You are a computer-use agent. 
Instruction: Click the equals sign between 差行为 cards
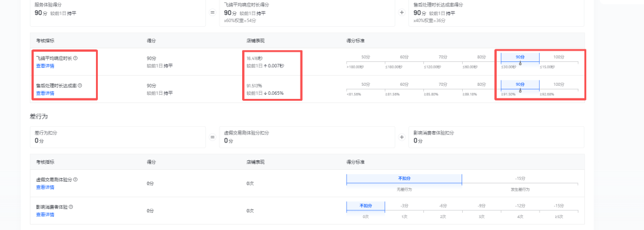212,137
